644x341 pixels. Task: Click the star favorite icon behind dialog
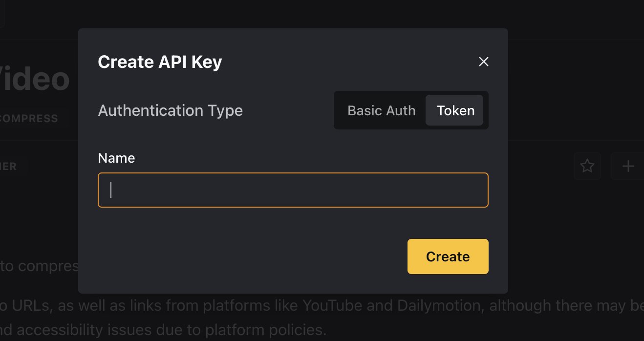587,166
